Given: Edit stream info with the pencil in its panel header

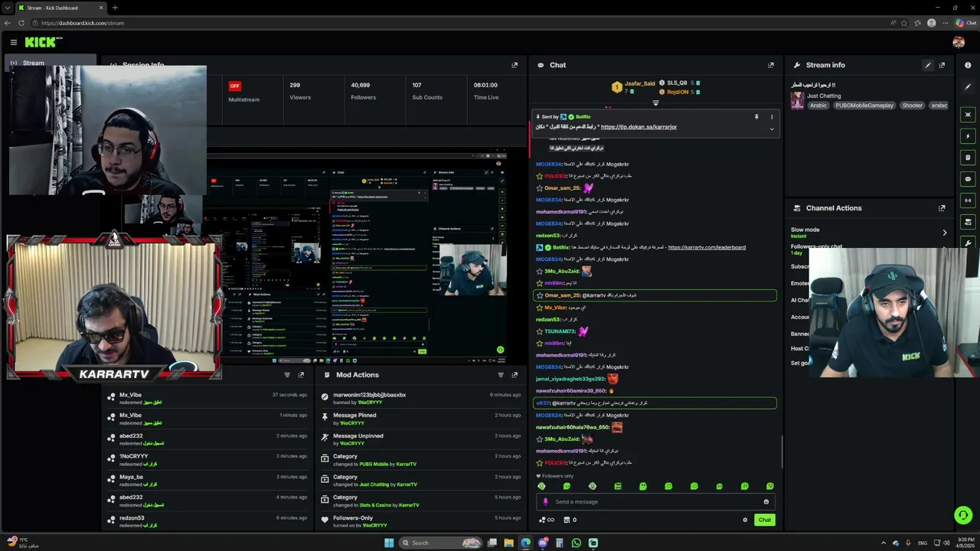Looking at the screenshot, I should (928, 65).
